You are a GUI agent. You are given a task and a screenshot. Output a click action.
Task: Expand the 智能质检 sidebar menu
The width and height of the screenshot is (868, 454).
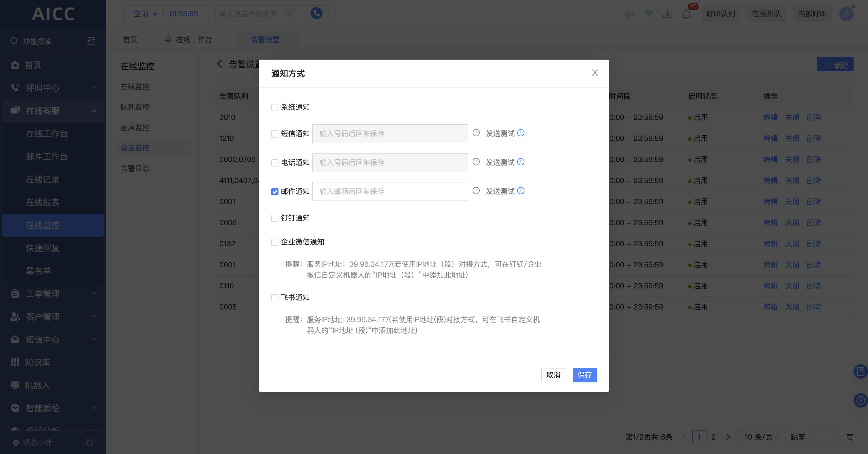click(53, 408)
